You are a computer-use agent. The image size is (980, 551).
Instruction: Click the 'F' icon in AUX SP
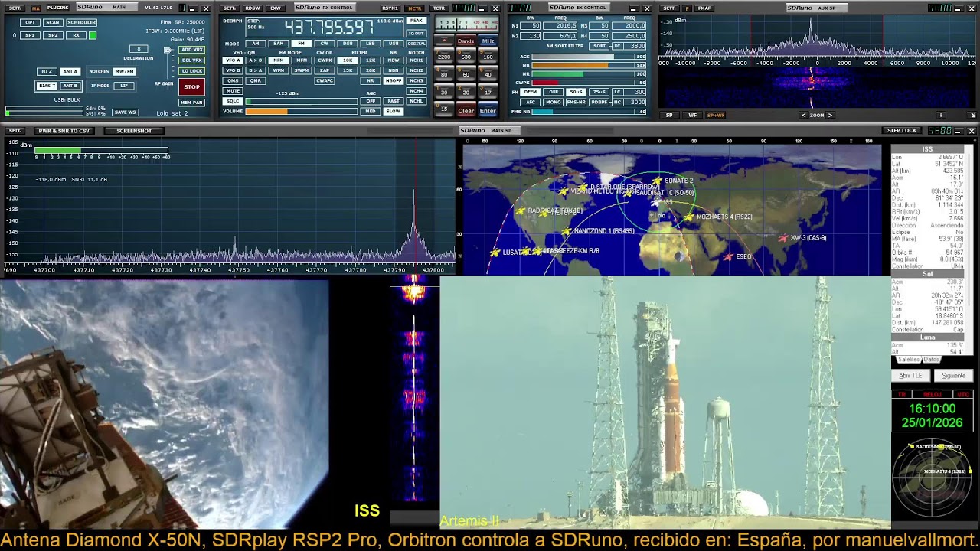687,8
